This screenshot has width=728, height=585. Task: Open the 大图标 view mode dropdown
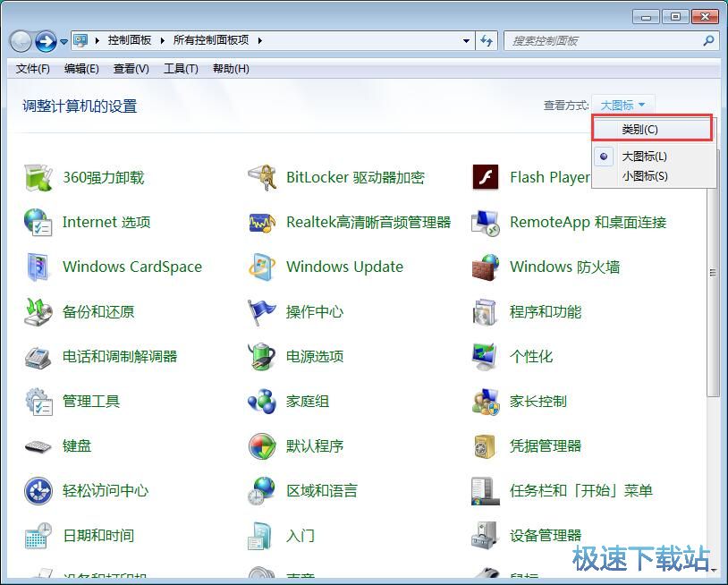(x=622, y=106)
